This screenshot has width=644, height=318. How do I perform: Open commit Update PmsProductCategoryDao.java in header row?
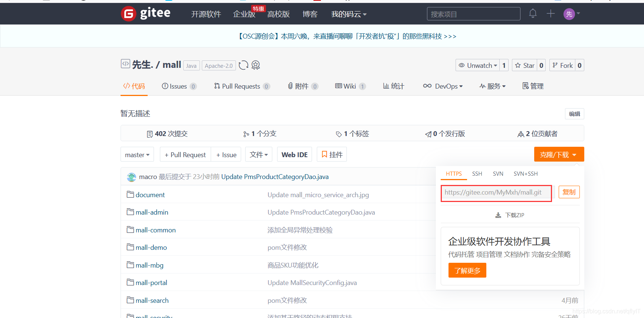click(x=275, y=177)
